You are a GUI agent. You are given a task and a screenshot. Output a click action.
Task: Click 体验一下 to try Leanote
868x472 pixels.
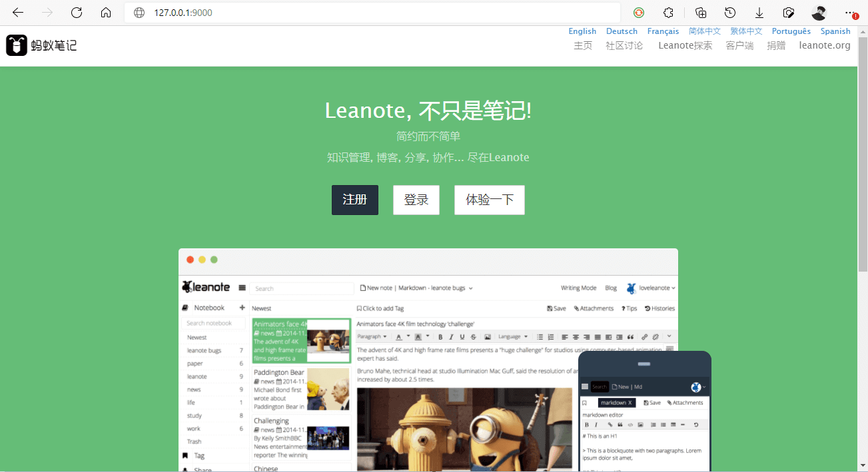click(x=489, y=200)
